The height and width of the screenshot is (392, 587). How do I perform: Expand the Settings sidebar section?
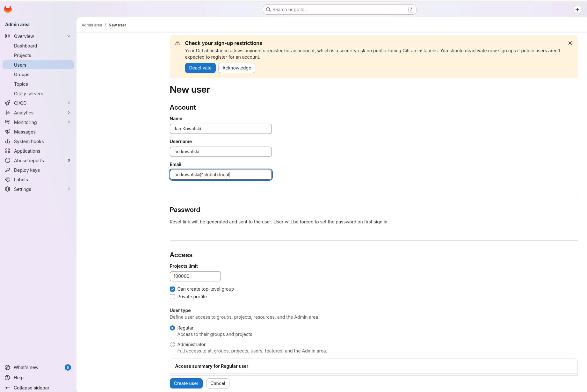coord(69,189)
